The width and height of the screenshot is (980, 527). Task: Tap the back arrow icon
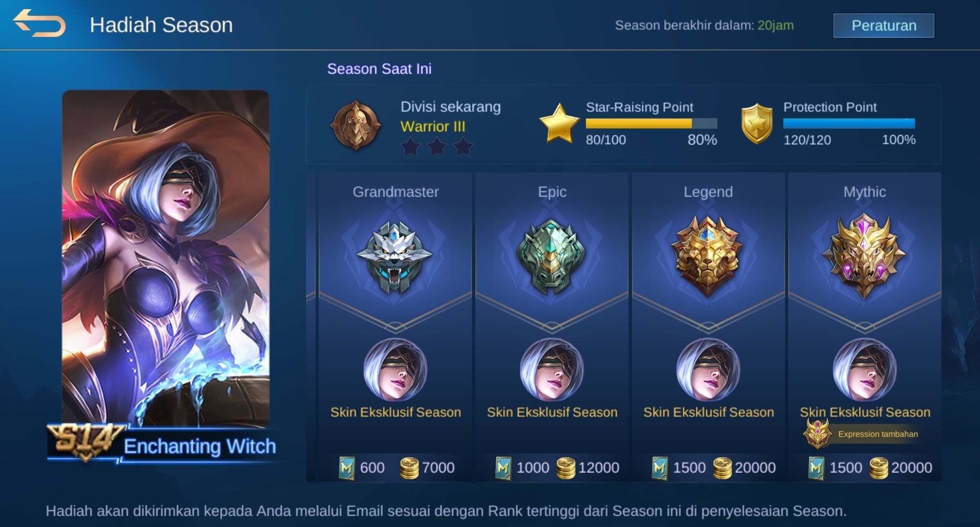[39, 23]
